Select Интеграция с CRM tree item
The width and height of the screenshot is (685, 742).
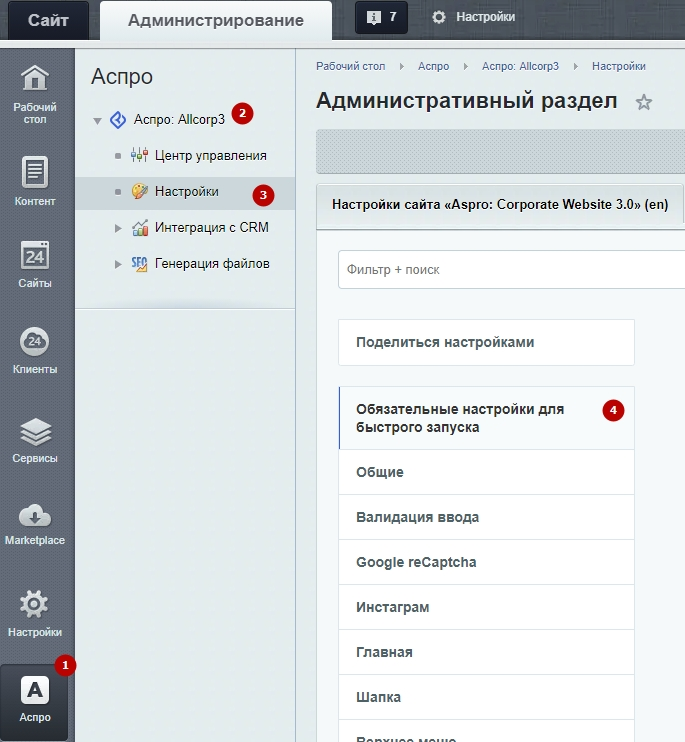point(211,228)
